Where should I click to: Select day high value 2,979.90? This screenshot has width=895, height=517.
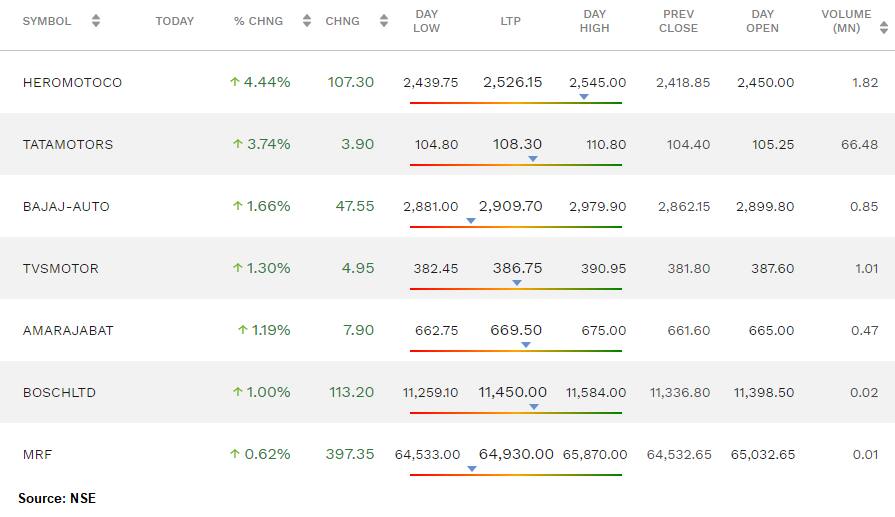click(597, 207)
